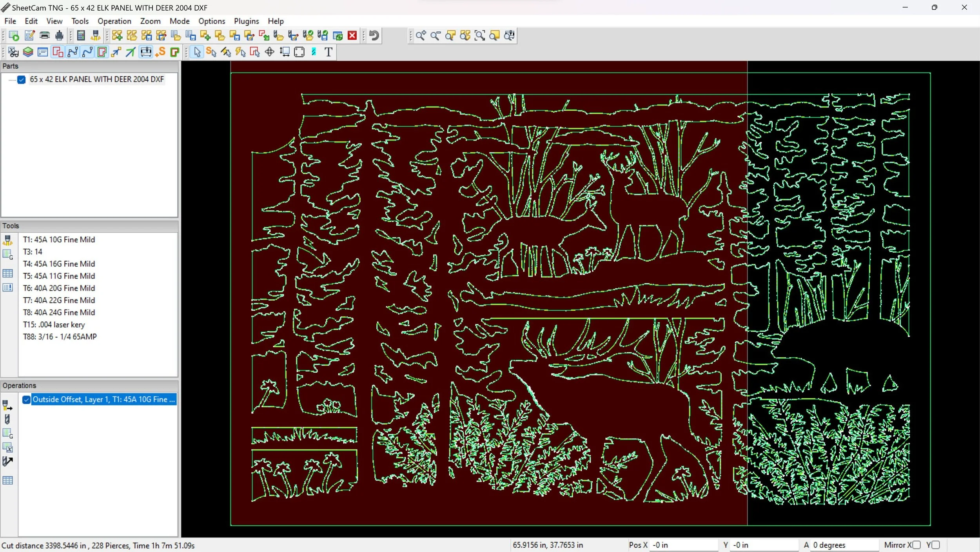Screen dimensions: 980x552
Task: Click the cut distance status text
Action: pos(98,546)
